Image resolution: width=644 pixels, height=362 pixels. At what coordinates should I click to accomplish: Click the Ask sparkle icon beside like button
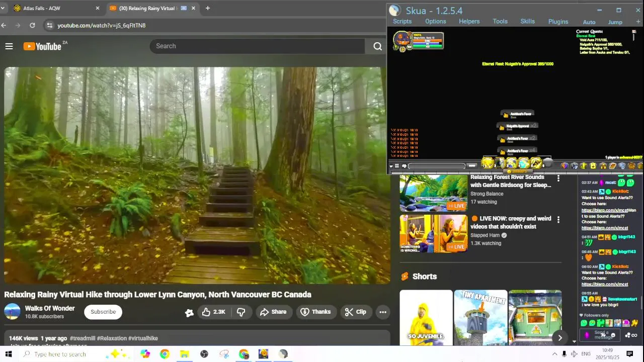[189, 312]
